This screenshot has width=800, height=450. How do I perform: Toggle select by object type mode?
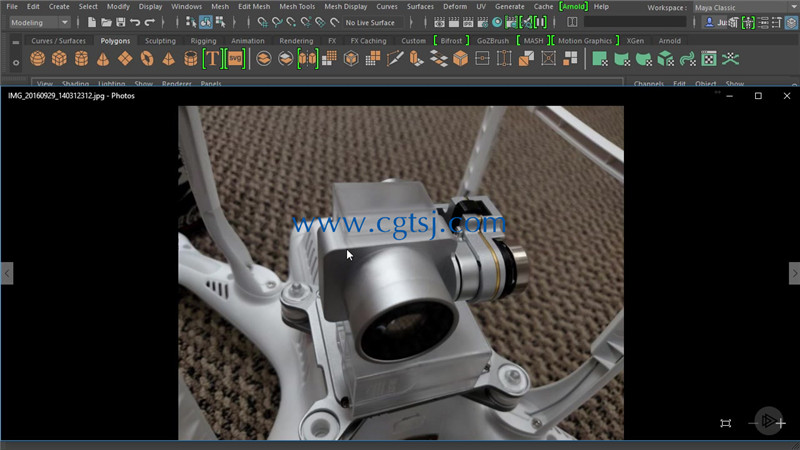click(x=206, y=22)
